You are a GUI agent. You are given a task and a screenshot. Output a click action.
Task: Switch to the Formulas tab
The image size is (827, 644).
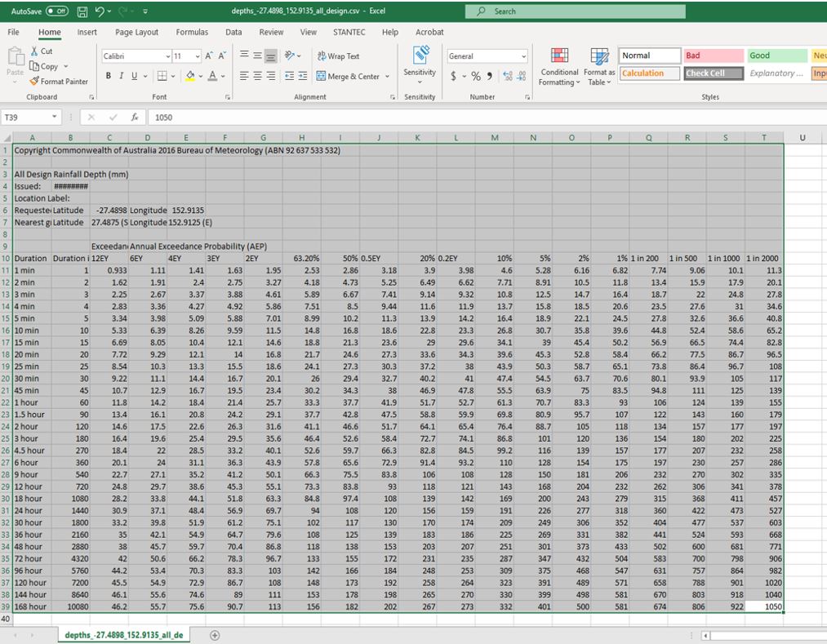point(192,32)
